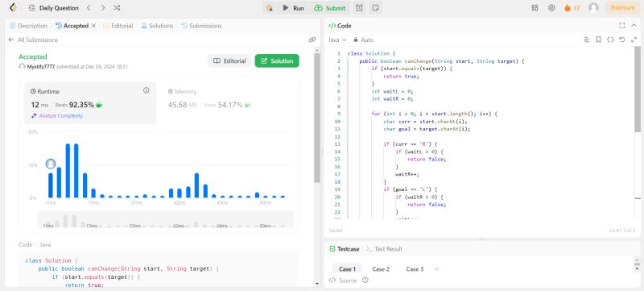Toggle Auto lock mode in editor

pos(364,39)
